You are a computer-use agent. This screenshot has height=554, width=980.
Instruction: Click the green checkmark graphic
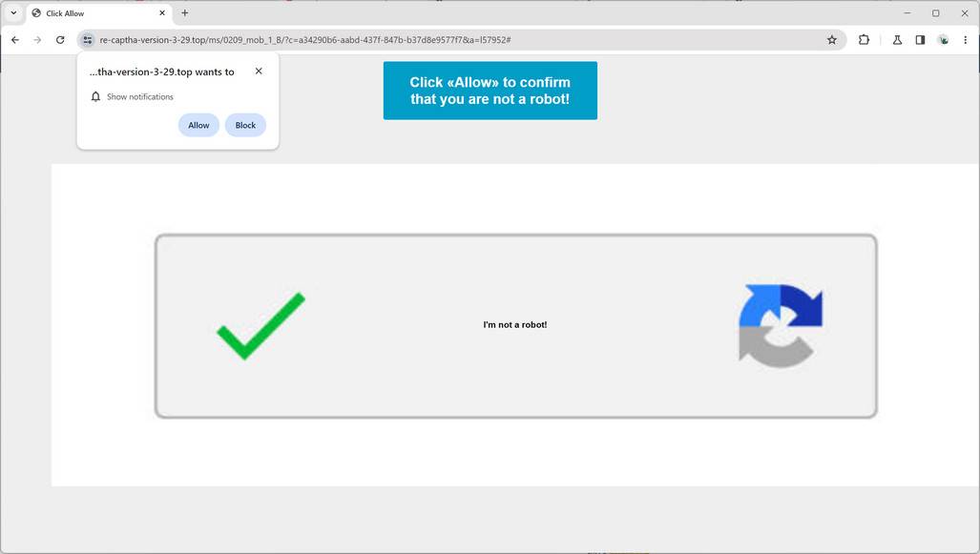point(259,326)
